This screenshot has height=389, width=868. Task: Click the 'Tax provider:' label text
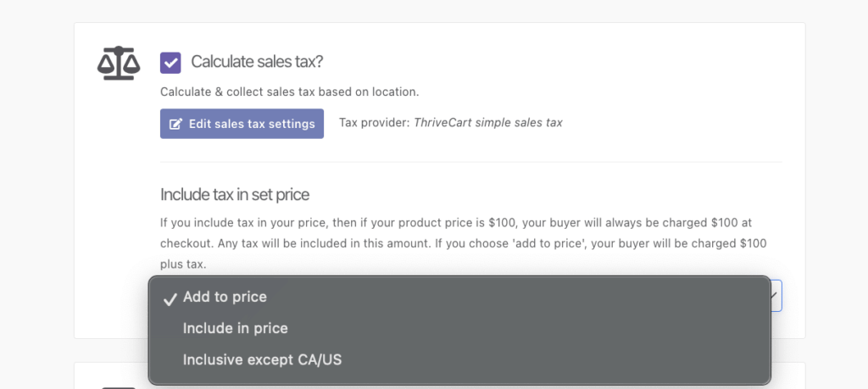[374, 123]
